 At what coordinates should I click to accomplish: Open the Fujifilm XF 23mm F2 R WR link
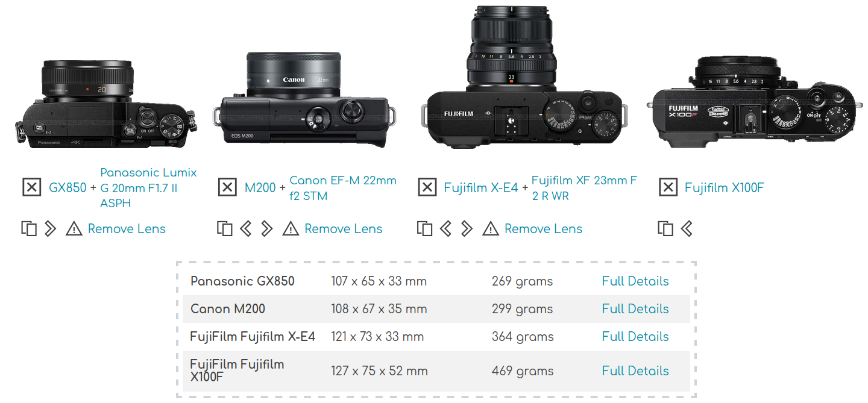point(584,188)
